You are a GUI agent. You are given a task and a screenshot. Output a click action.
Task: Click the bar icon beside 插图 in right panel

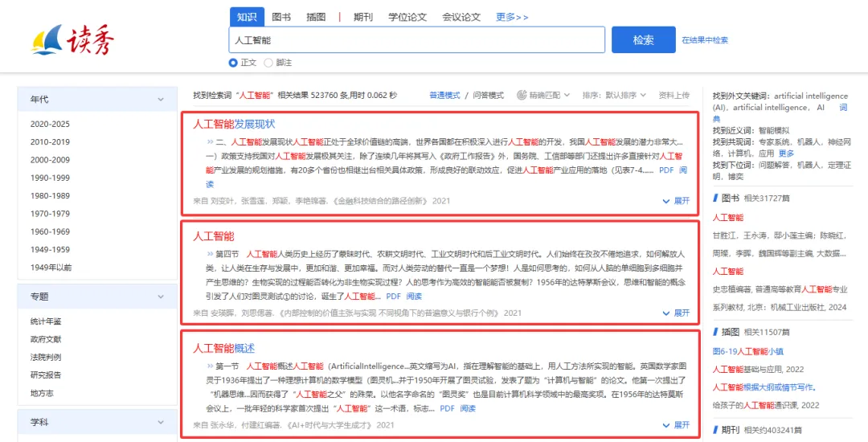(x=714, y=331)
